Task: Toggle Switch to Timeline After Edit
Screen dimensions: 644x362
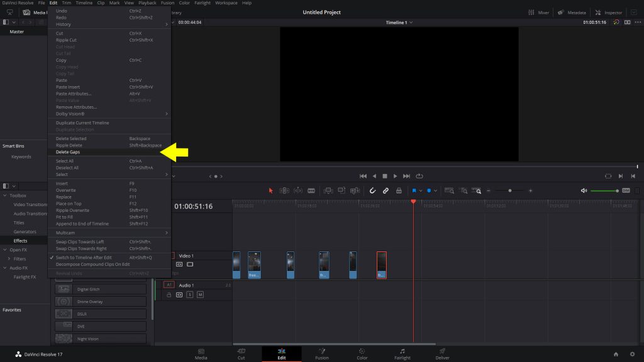Action: (x=109, y=258)
